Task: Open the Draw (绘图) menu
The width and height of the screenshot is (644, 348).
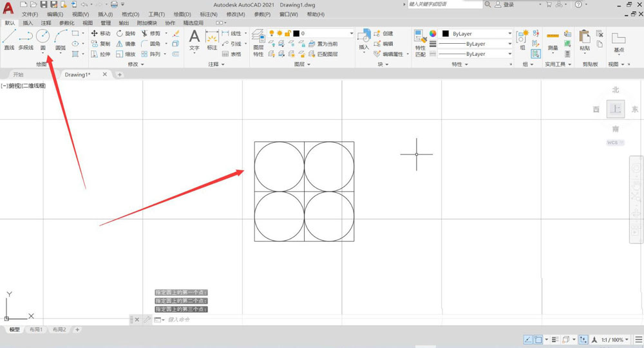Action: click(x=182, y=14)
